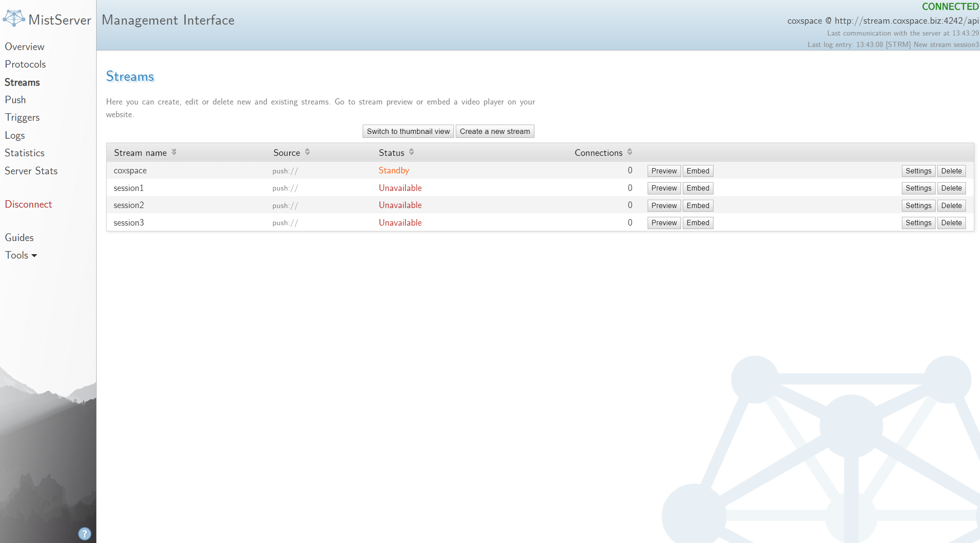Screen dimensions: 980x543
Task: Open Settings for session2
Action: (919, 205)
